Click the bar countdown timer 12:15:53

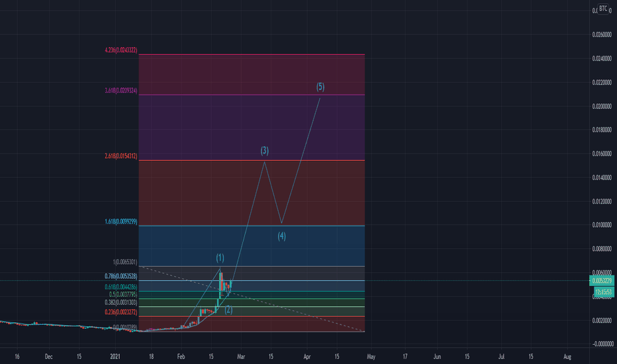tap(604, 292)
